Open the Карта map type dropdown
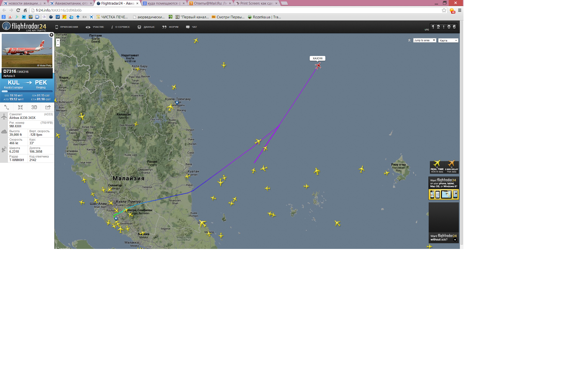The height and width of the screenshot is (370, 588). pos(448,41)
